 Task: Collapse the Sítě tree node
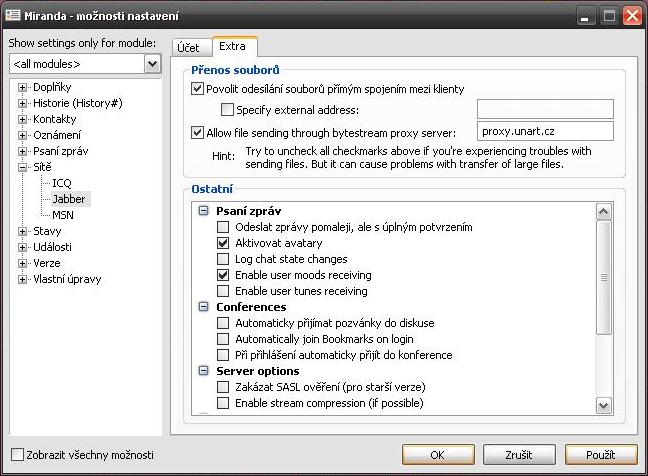(x=23, y=167)
